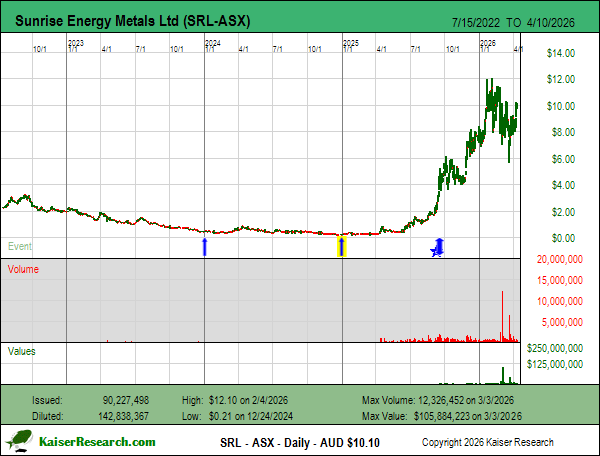Click the $8.00 price axis label

563,132
